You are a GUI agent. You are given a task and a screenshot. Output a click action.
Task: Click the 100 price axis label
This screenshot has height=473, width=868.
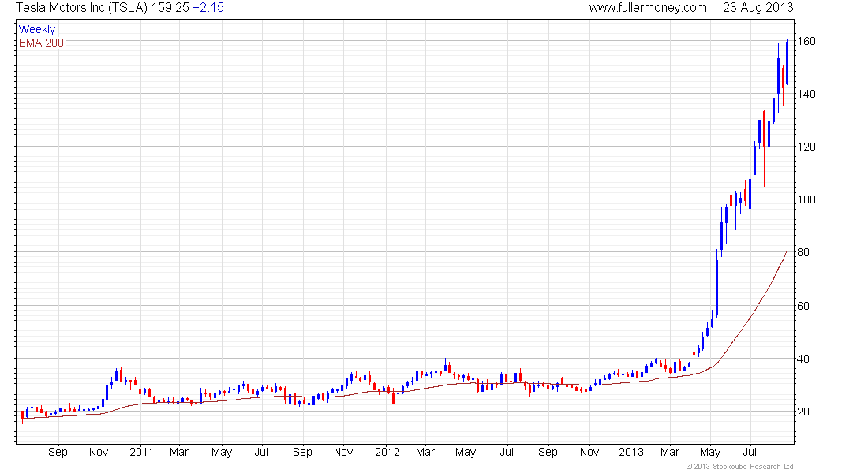[x=806, y=199]
